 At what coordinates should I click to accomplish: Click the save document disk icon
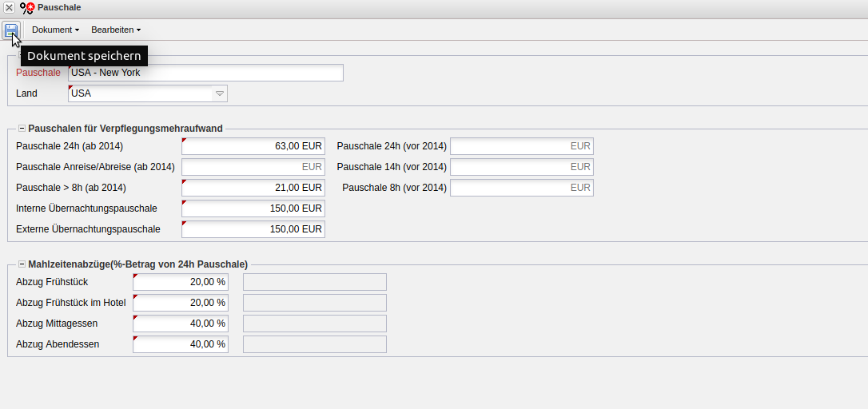(x=11, y=30)
